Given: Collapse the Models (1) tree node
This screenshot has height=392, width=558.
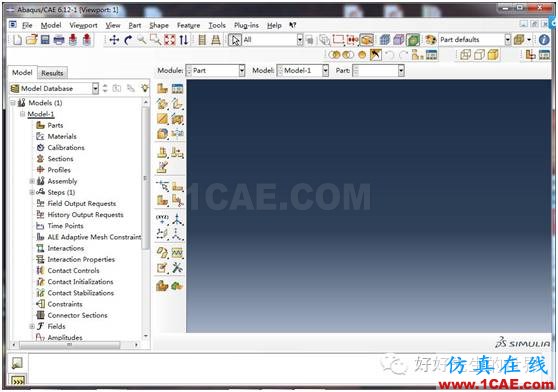Looking at the screenshot, I should (13, 103).
